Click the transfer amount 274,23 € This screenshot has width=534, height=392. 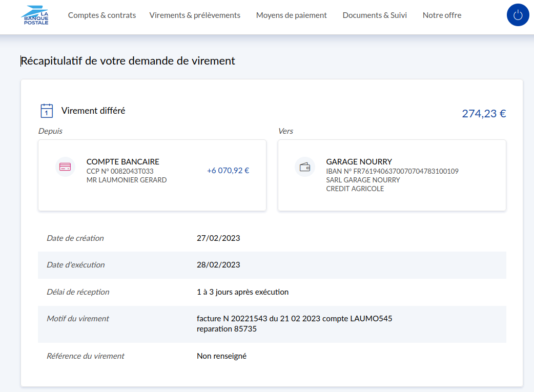point(484,114)
